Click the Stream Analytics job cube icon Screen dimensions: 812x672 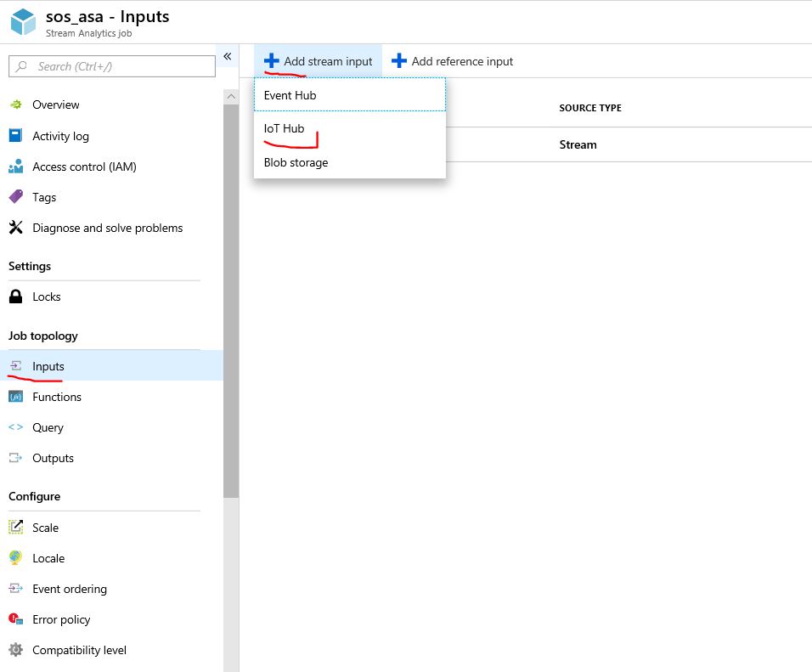[23, 22]
